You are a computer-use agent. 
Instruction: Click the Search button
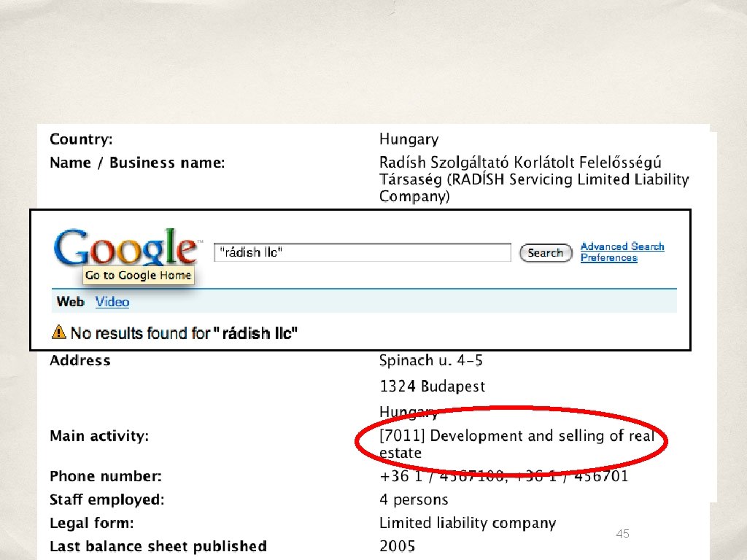(x=546, y=253)
